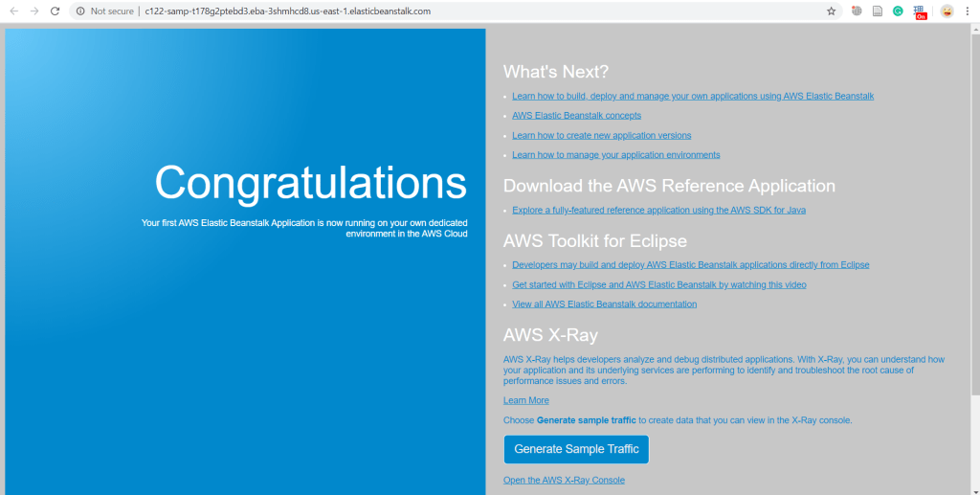The width and height of the screenshot is (980, 495).
Task: Click the browser forward arrow
Action: (34, 11)
